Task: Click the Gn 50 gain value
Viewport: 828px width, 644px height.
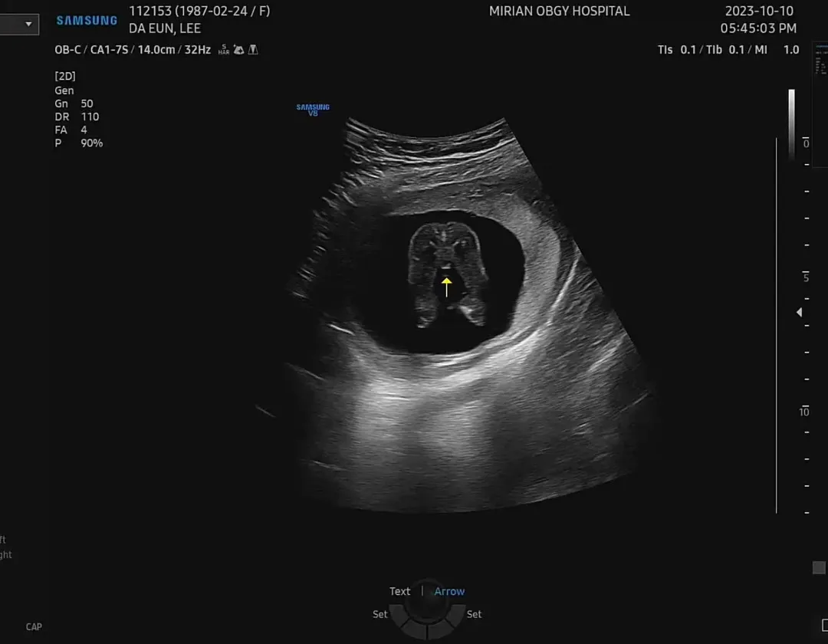Action: (x=74, y=103)
